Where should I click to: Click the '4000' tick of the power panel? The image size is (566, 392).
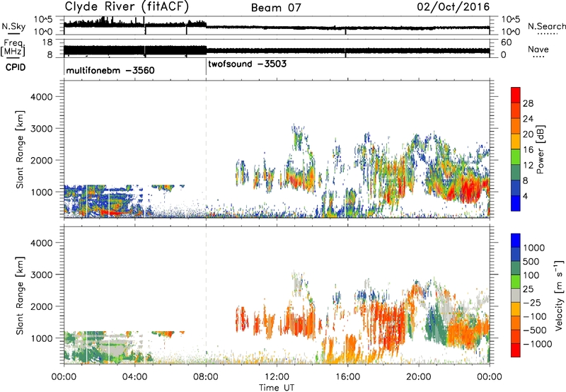(41, 97)
